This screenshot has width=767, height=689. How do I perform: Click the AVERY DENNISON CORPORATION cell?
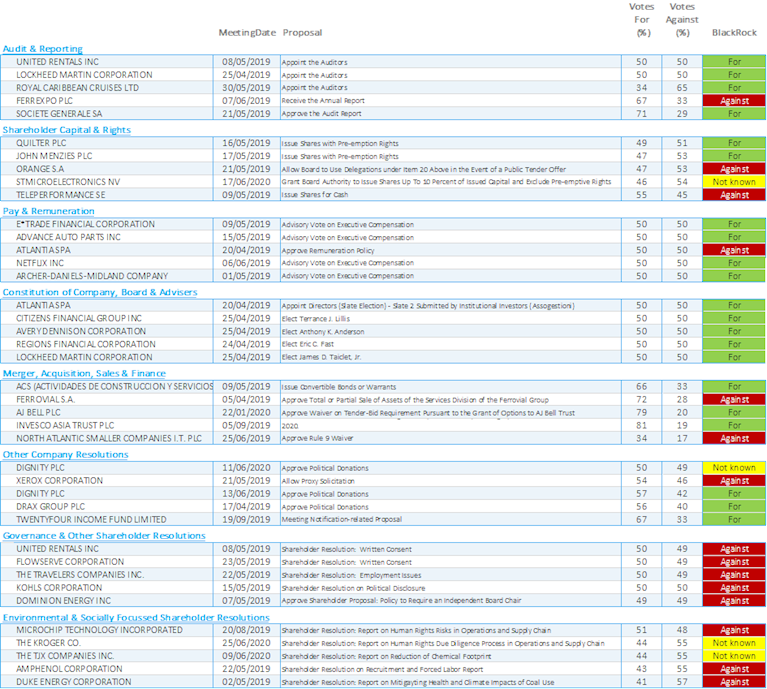[107, 331]
